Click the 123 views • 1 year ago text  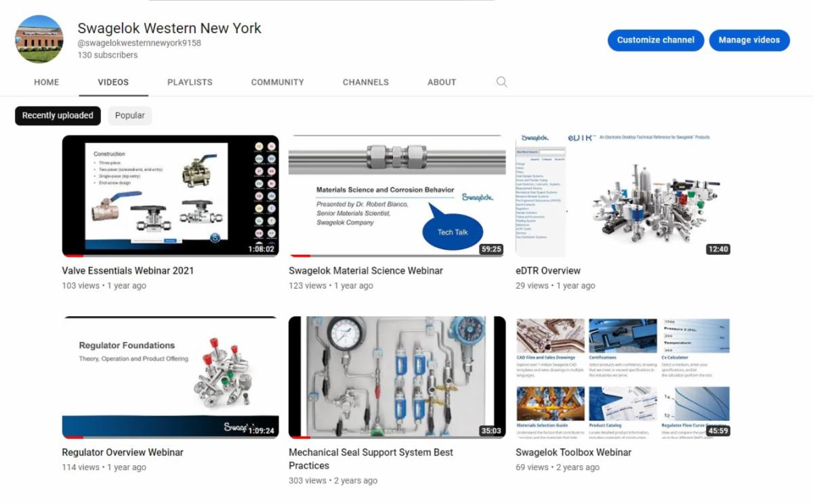pos(331,286)
